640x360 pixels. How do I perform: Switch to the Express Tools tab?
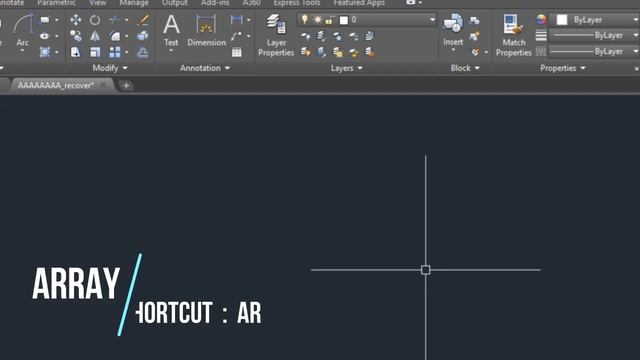click(x=297, y=3)
